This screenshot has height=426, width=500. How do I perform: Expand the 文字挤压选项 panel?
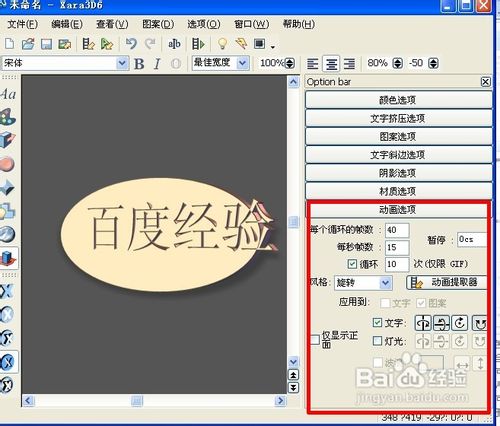click(398, 118)
